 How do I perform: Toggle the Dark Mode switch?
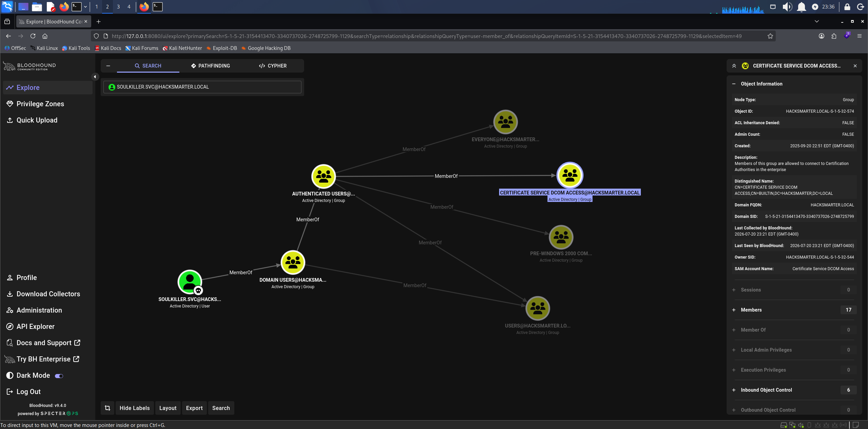click(59, 376)
